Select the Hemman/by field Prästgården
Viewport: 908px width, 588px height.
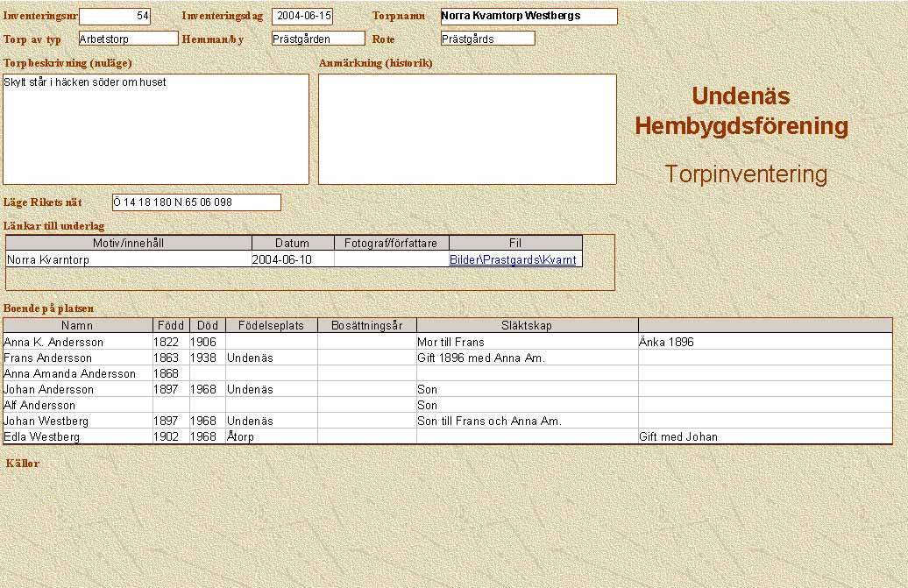pos(317,39)
